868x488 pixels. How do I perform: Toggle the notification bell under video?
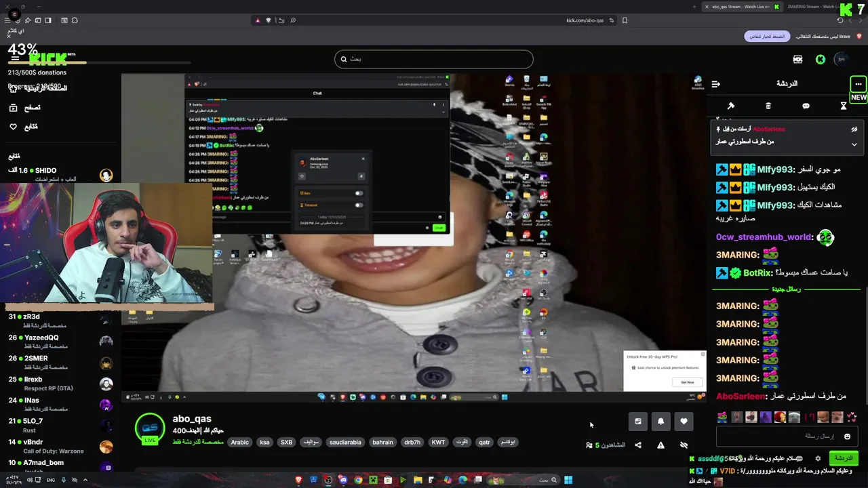pos(661,422)
